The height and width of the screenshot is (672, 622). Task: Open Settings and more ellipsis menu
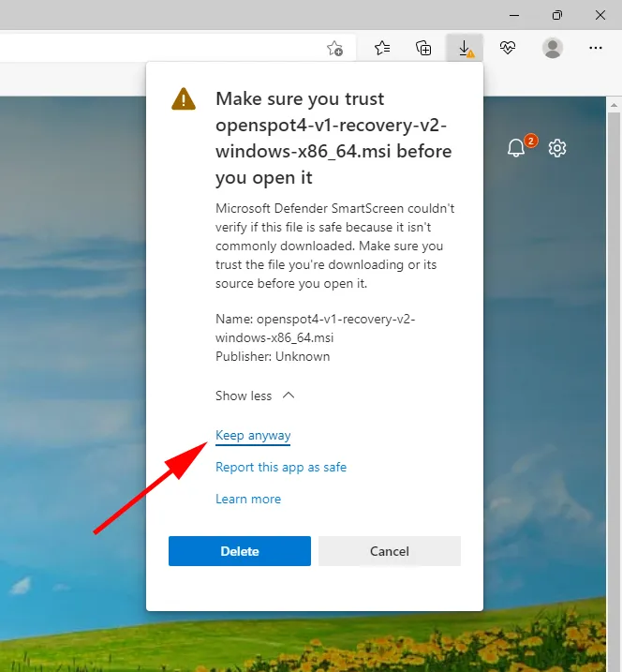coord(596,48)
